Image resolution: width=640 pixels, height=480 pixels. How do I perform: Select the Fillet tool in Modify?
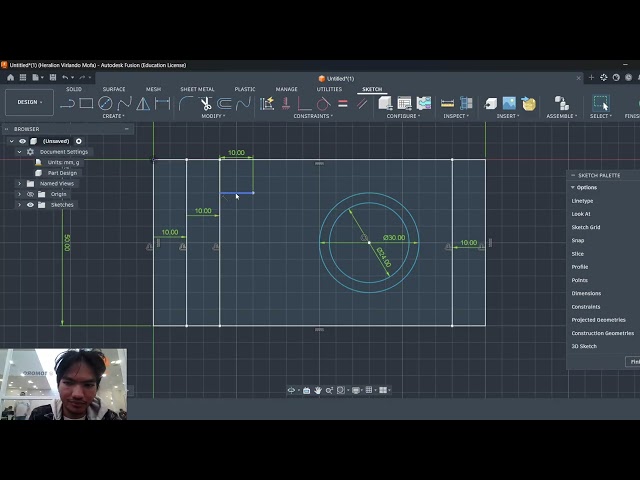click(x=186, y=104)
